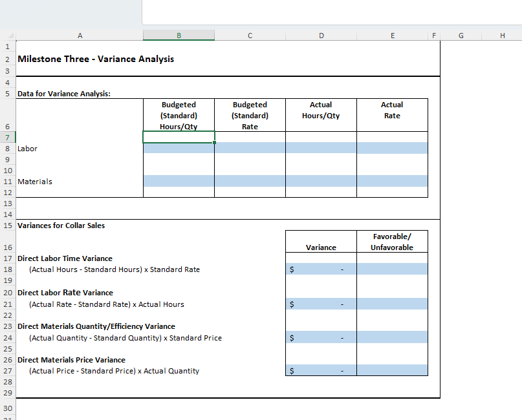522x420 pixels.
Task: Select Materials Price Favorable/Unfavorable cell in row 27
Action: pos(392,370)
